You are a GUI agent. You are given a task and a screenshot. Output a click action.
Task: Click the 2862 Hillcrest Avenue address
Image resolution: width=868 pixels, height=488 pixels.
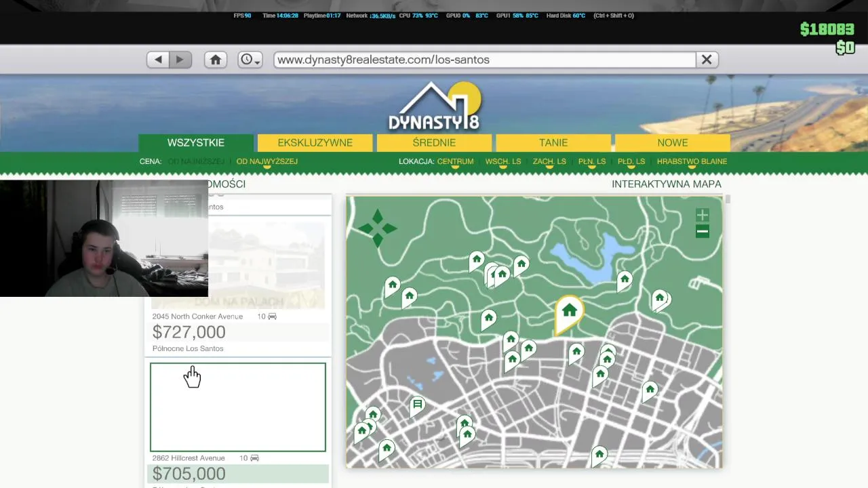(x=188, y=458)
